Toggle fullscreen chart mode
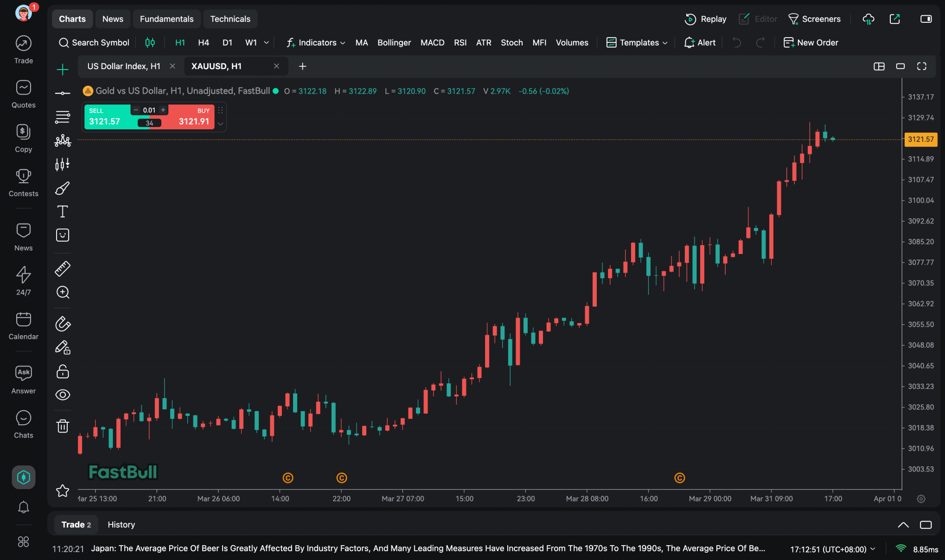Image resolution: width=945 pixels, height=560 pixels. click(x=922, y=66)
